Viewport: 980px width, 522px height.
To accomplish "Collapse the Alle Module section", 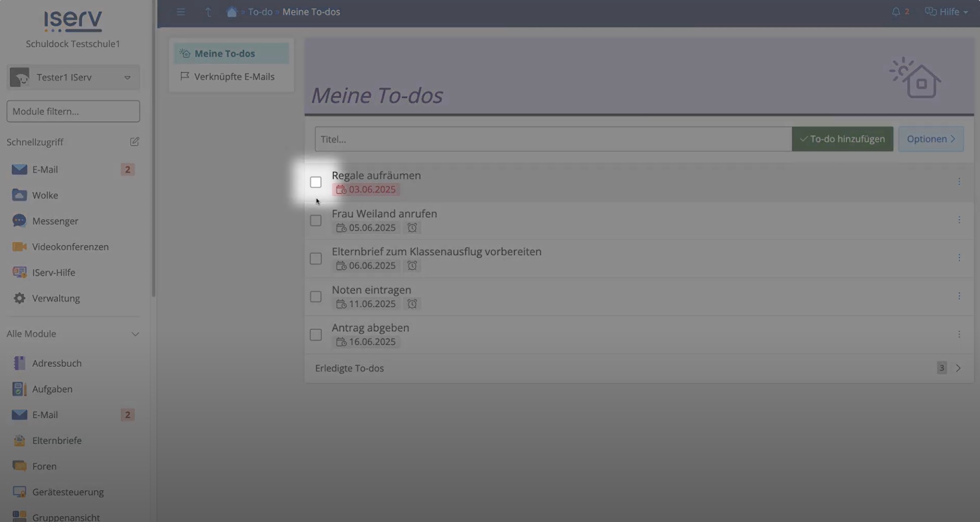I will [135, 334].
